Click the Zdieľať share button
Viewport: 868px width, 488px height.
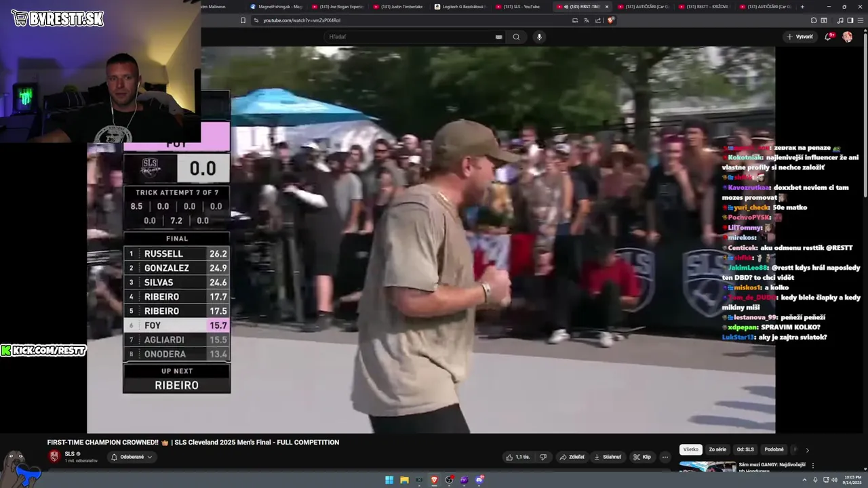coord(572,457)
